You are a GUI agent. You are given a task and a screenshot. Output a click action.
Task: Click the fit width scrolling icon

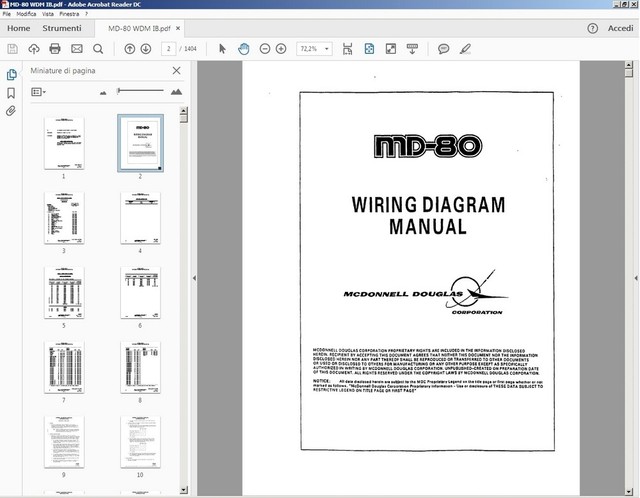point(347,49)
